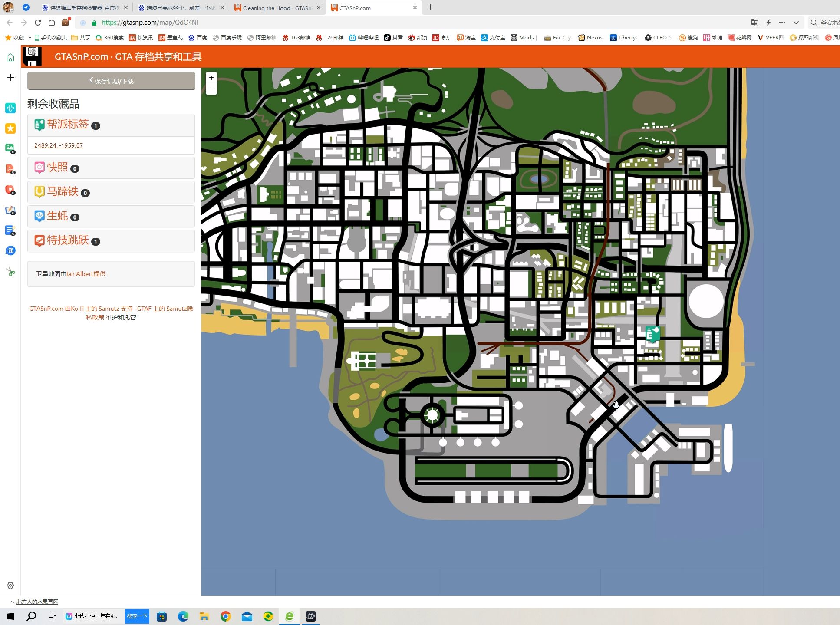
Task: Go to the browser home page
Action: (52, 23)
